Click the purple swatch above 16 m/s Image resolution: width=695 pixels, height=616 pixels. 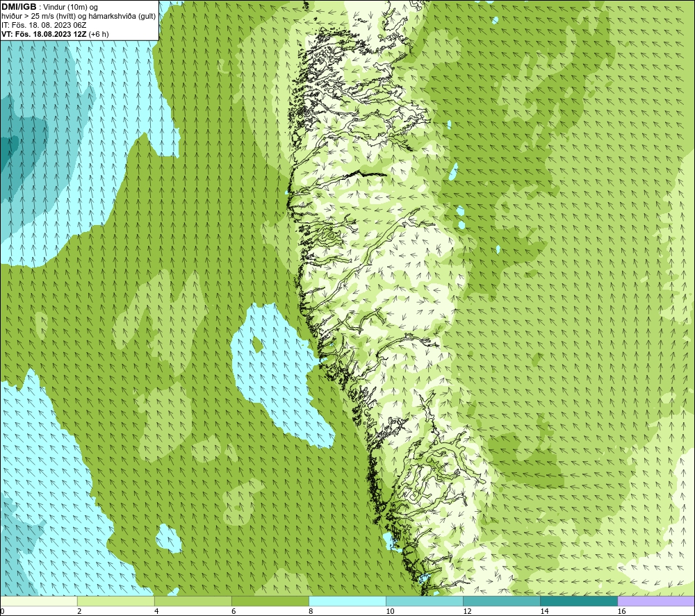point(657,601)
